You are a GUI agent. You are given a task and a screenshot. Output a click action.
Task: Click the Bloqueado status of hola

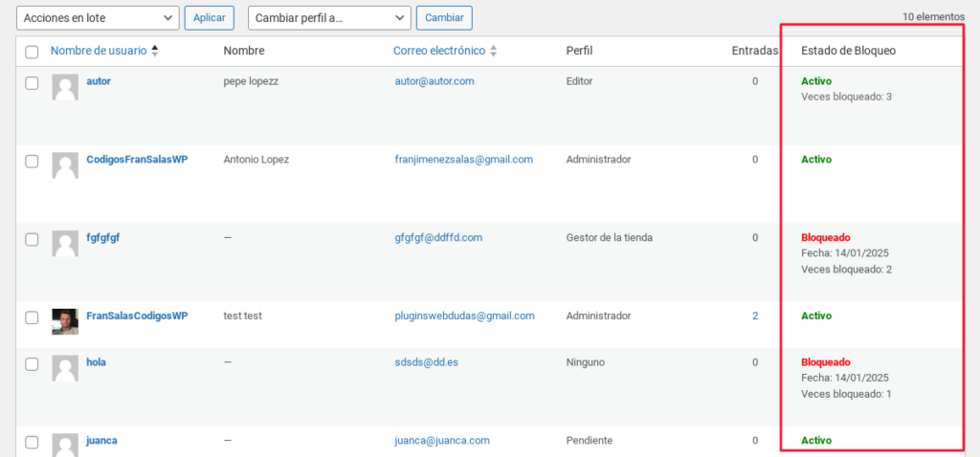tap(826, 362)
